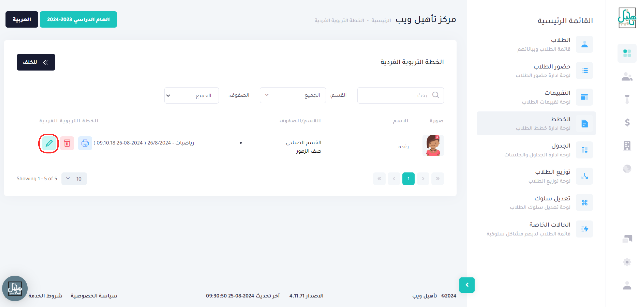Click the الخطة التربوية الفردية breadcrumb text

coord(339,20)
